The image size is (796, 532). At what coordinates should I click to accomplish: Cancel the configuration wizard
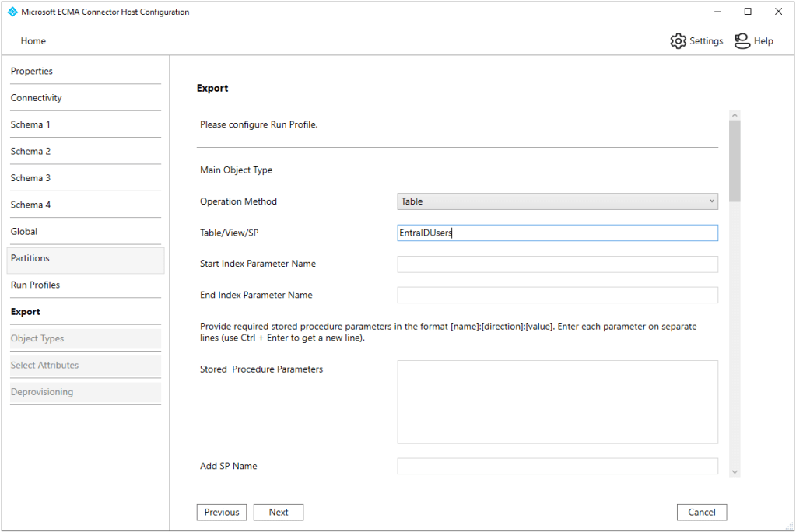coord(701,513)
